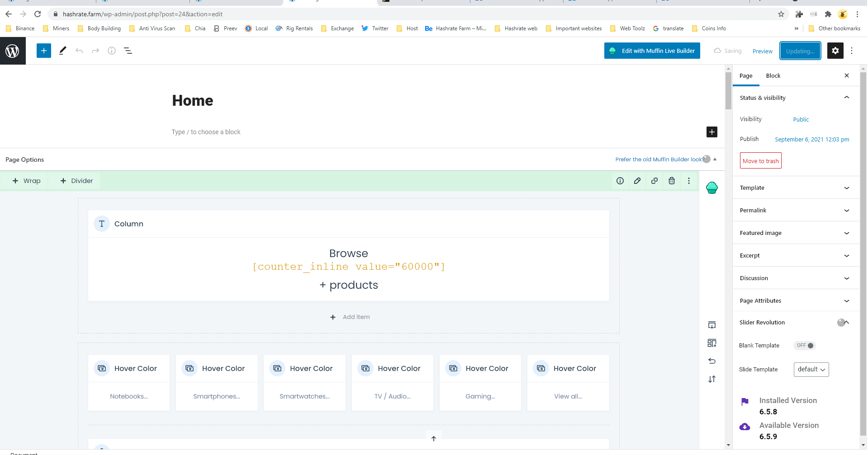This screenshot has width=868, height=455.
Task: Click the publish date September 6, 2021
Action: pos(812,139)
